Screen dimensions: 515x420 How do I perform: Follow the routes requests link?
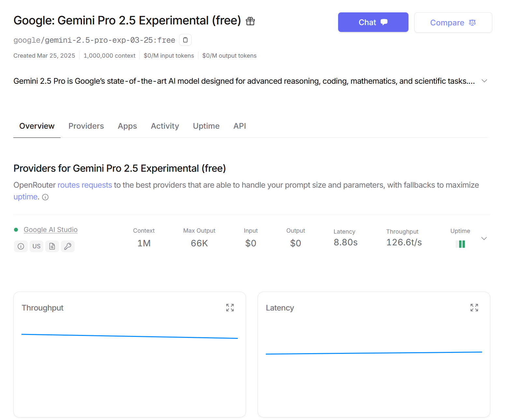click(85, 185)
